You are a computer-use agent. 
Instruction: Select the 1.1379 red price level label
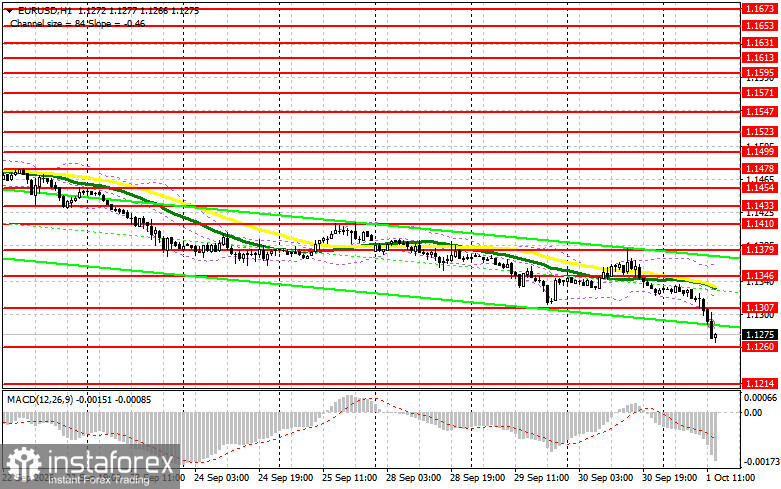click(760, 249)
